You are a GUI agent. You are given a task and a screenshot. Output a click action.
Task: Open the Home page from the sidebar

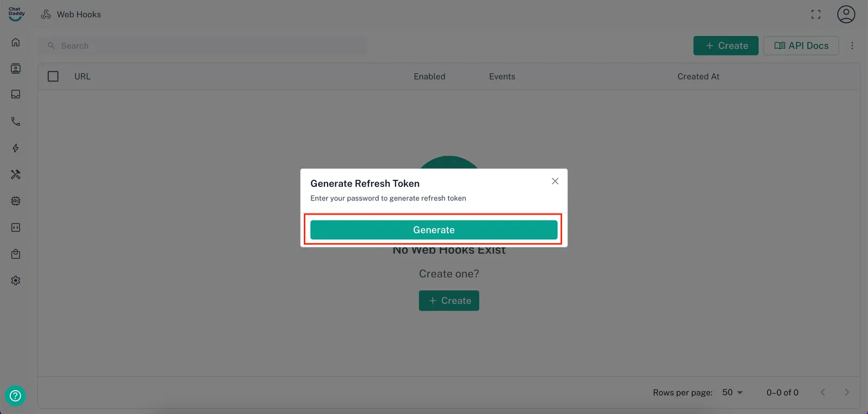point(16,42)
